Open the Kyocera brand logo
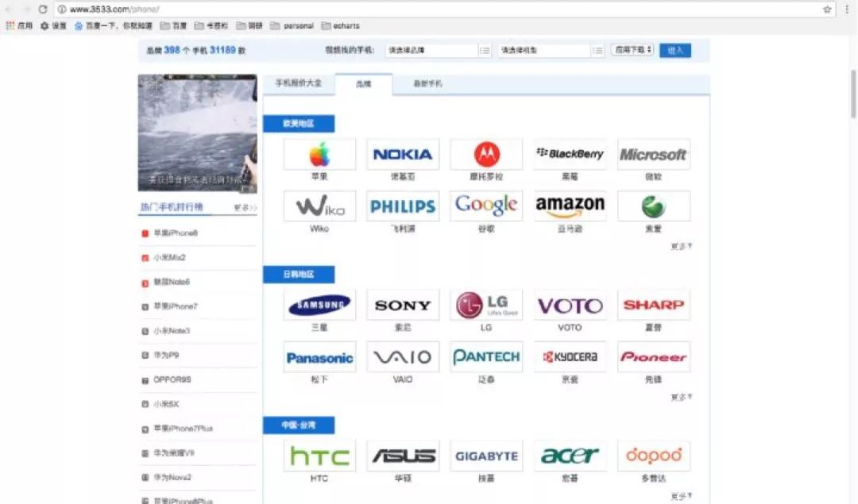858x504 pixels. [x=570, y=357]
